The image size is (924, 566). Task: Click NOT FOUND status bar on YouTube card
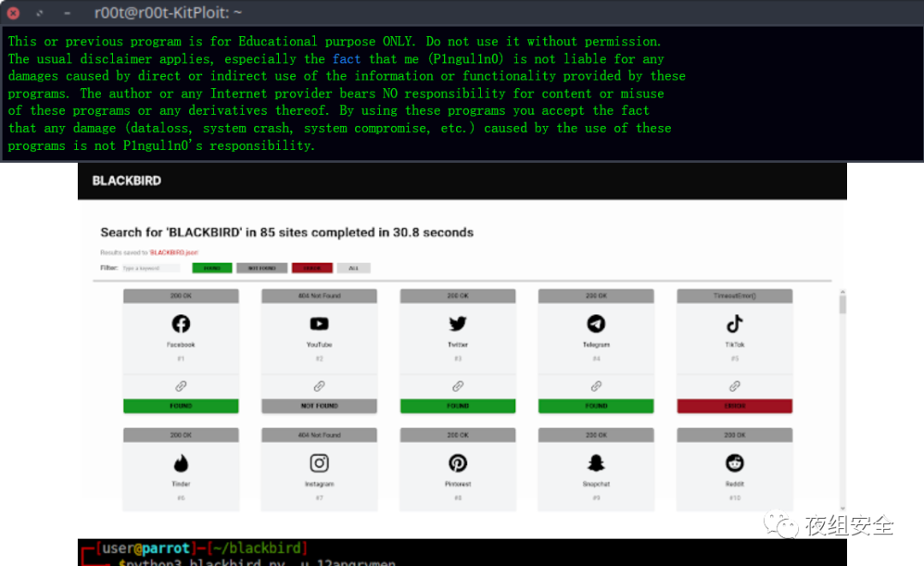coord(319,406)
